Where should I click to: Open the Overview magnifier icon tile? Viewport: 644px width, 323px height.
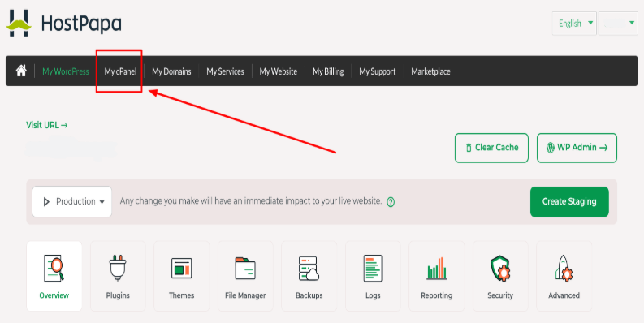coord(54,276)
